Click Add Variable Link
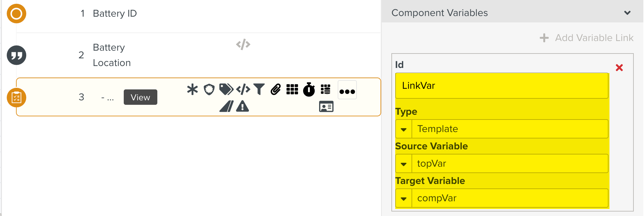The width and height of the screenshot is (644, 216). pos(586,38)
